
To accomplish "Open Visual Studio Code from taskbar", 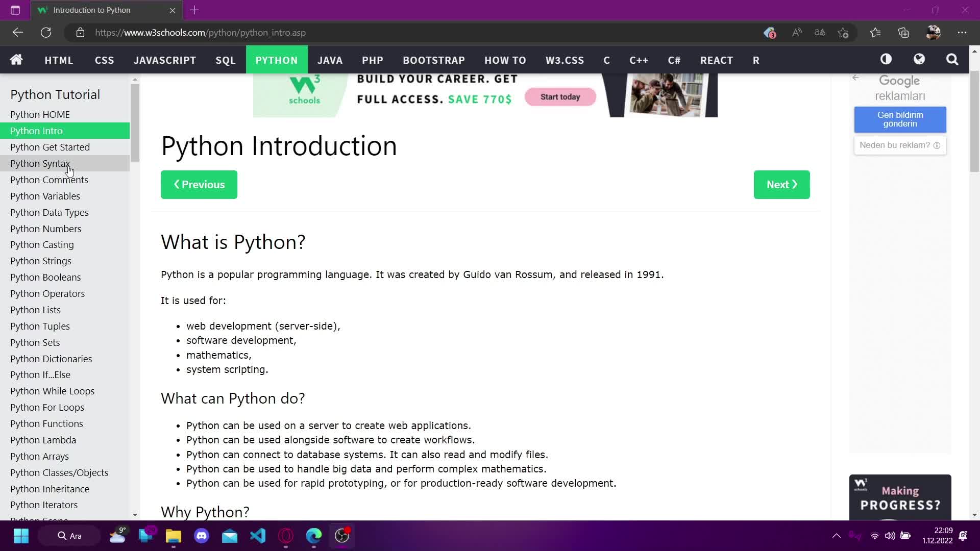I will coord(258,536).
